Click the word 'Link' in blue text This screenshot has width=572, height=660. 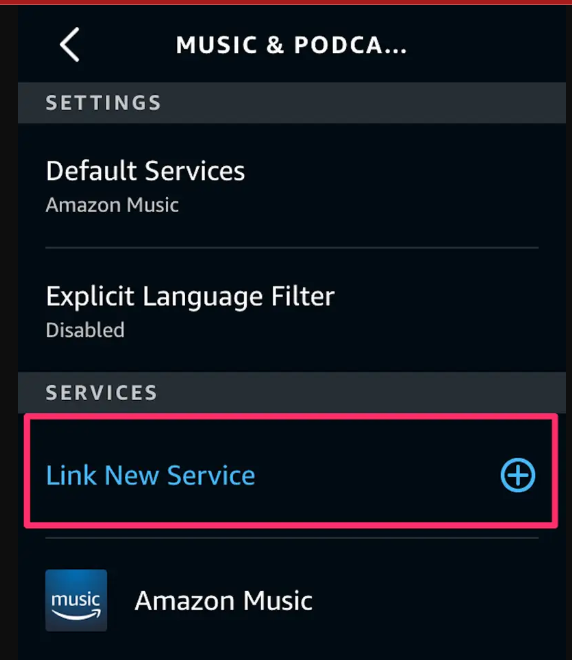tap(71, 476)
